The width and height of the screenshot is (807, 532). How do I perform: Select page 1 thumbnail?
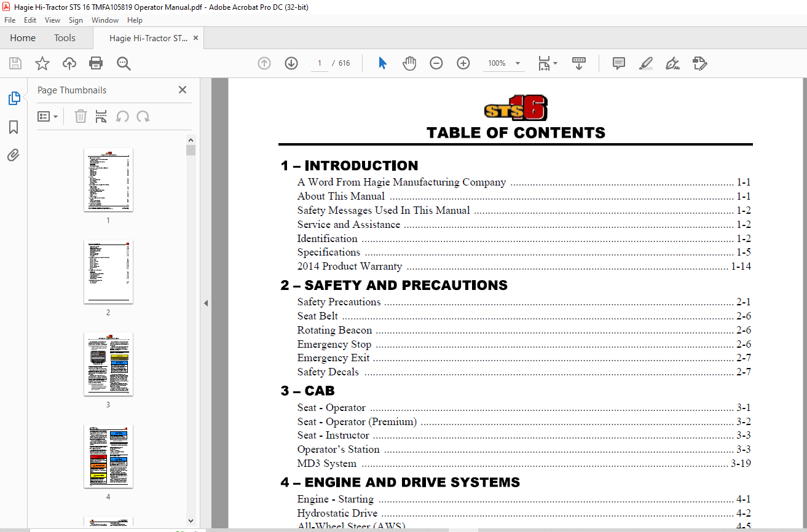pos(108,180)
